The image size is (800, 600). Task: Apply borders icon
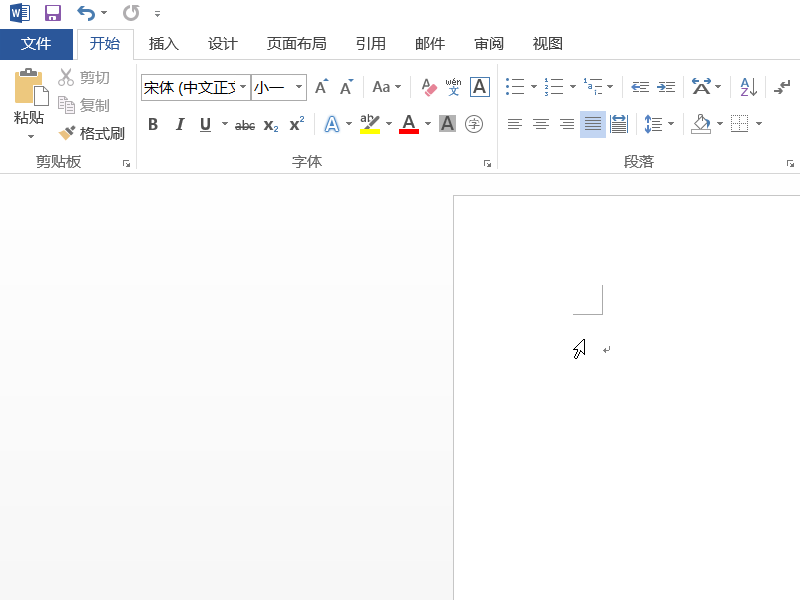(x=740, y=124)
